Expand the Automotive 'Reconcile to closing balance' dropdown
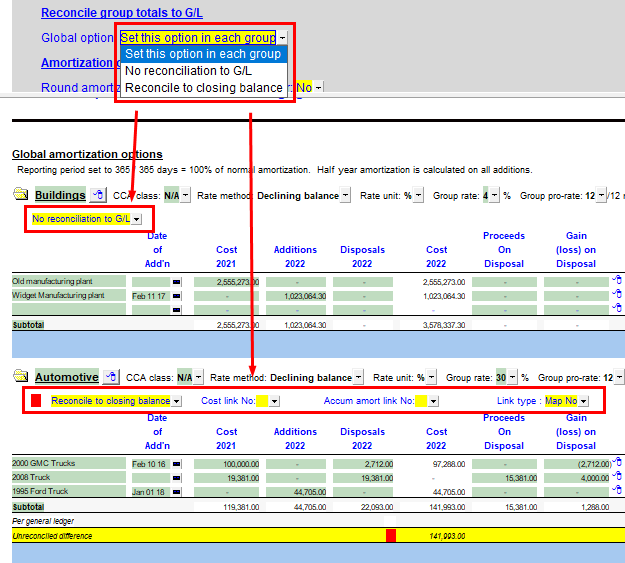 tap(176, 401)
